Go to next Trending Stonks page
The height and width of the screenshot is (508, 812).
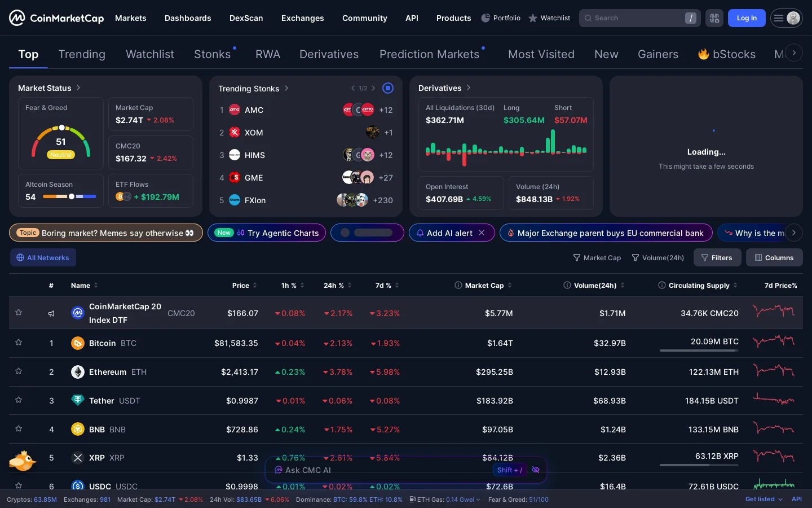pyautogui.click(x=373, y=88)
